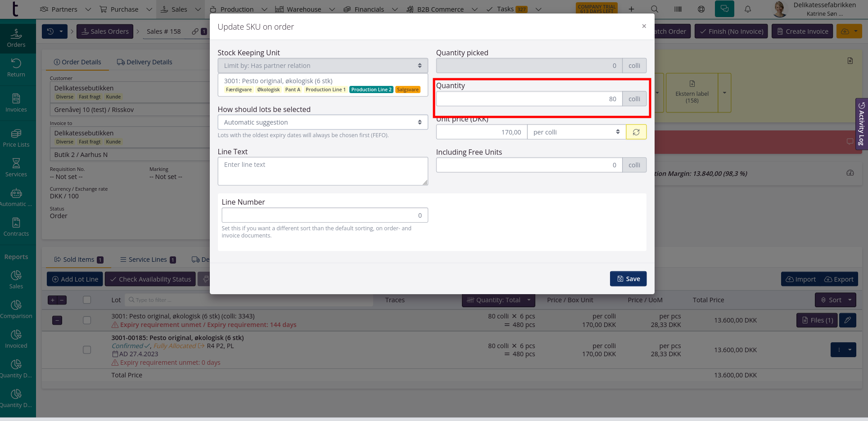868x421 pixels.
Task: Toggle the select-all checkbox in table header
Action: tap(87, 300)
